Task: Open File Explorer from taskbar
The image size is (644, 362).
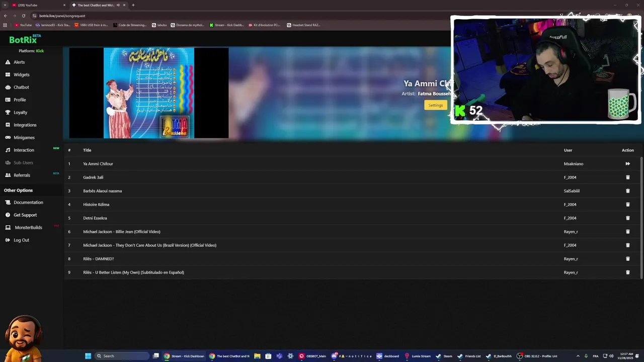Action: (x=257, y=356)
